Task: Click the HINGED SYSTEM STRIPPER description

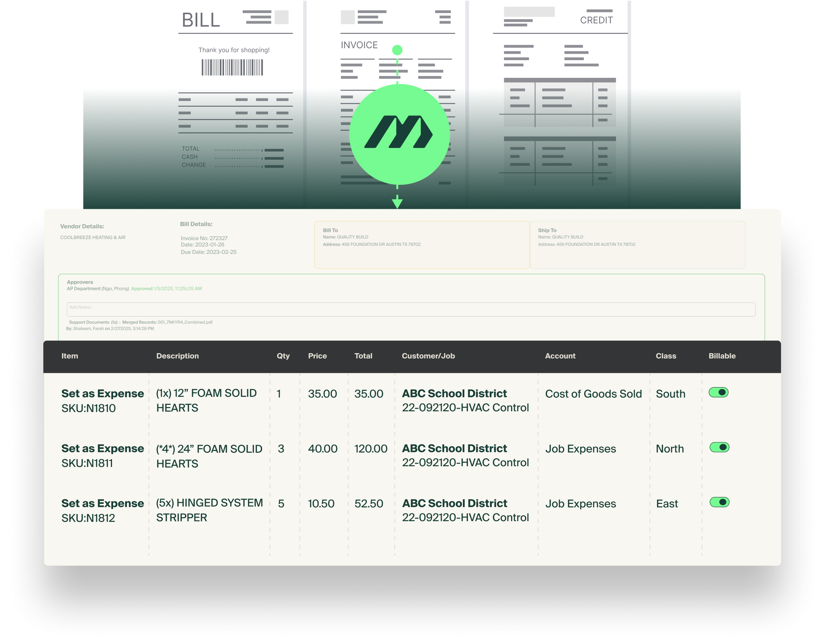Action: point(209,510)
